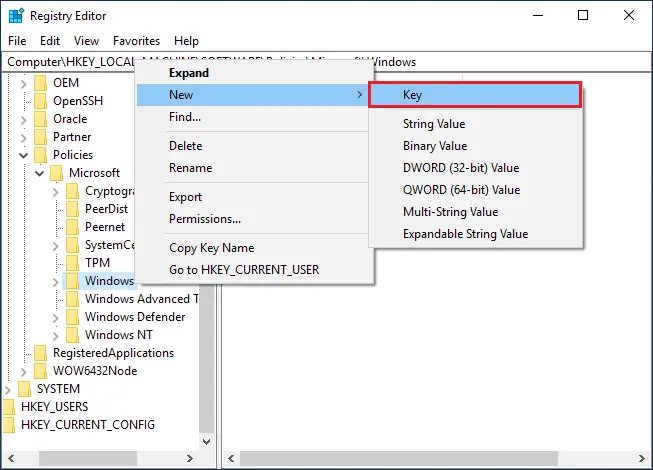
Task: Click the Cryptography folder icon
Action: point(72,191)
